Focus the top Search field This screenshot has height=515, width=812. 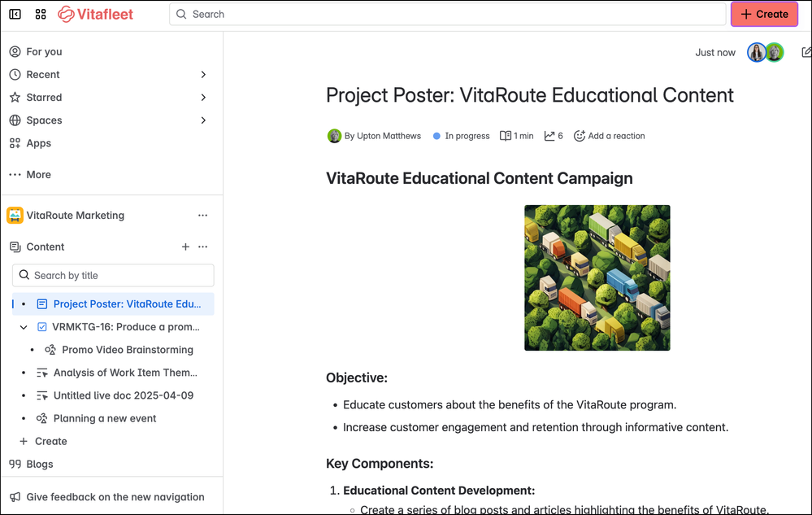coord(447,14)
